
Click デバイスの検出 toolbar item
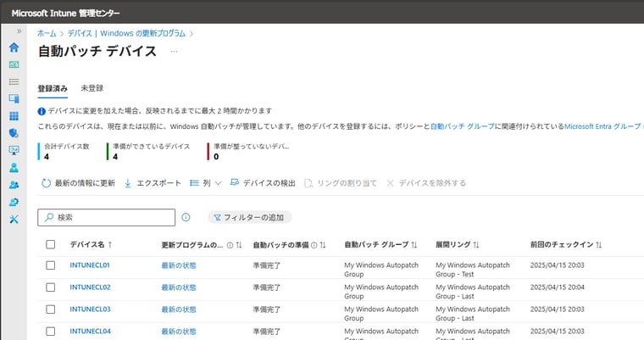pos(263,183)
